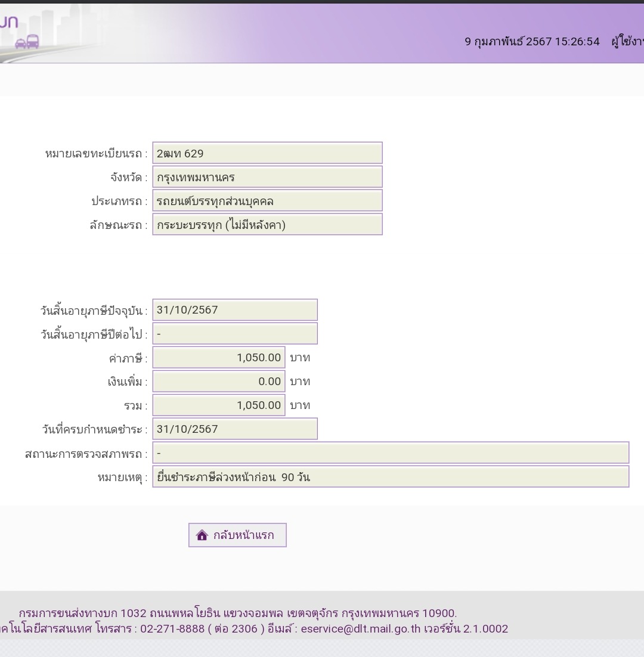Click the email eservice@dlt.mail.go.th in footer
The image size is (644, 657).
360,628
